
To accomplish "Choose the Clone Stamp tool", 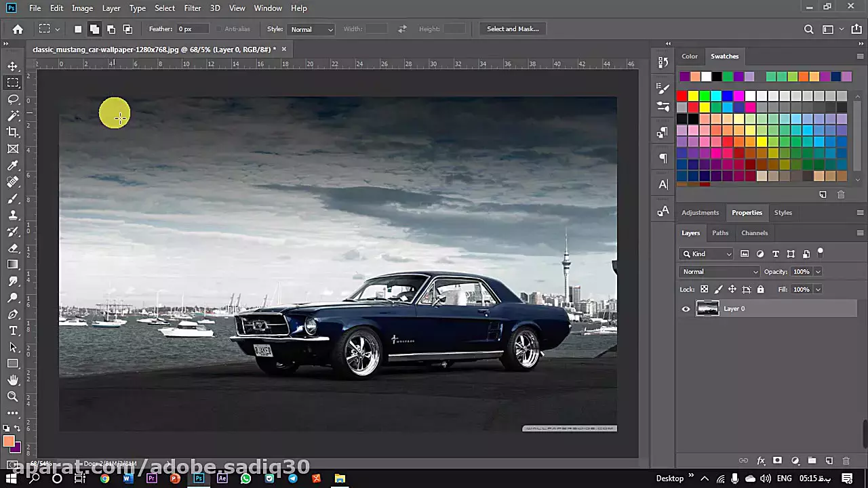I will click(13, 215).
